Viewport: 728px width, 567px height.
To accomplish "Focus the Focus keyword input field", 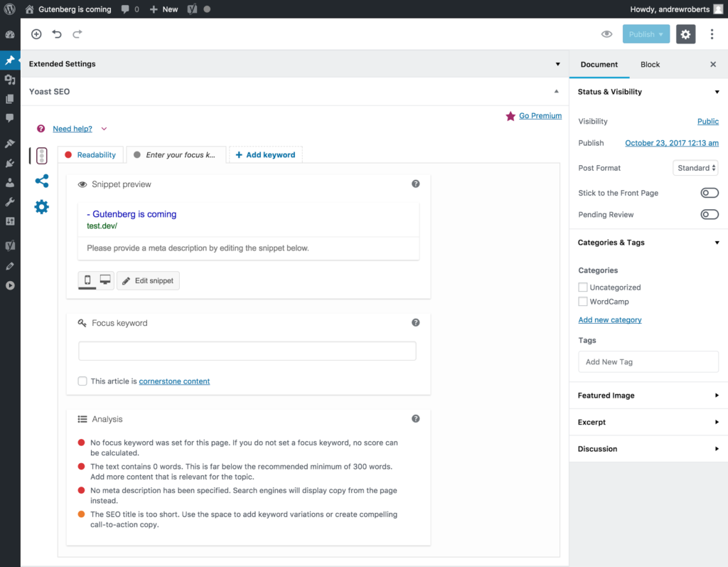I will coord(247,351).
